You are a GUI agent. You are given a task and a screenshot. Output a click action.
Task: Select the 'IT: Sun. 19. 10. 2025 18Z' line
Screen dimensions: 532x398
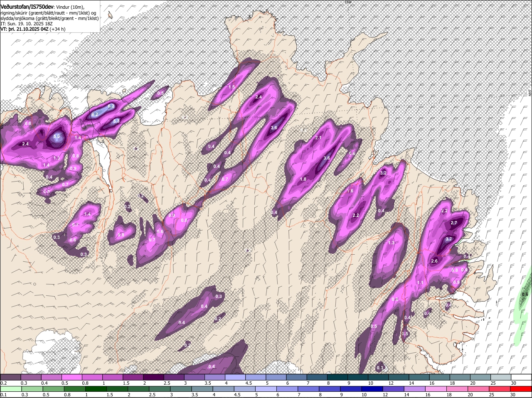click(x=27, y=24)
